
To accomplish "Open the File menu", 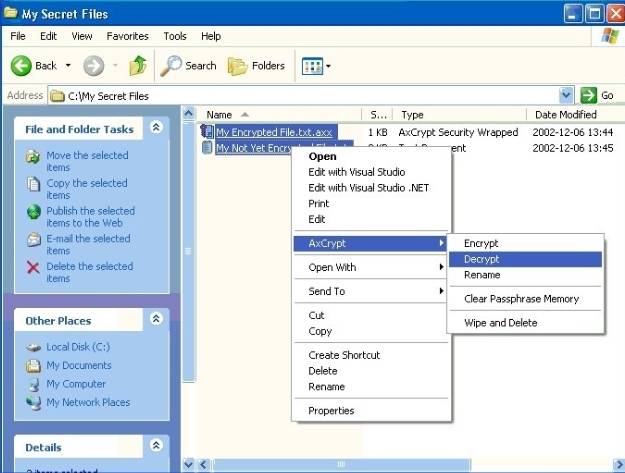I will 18,36.
